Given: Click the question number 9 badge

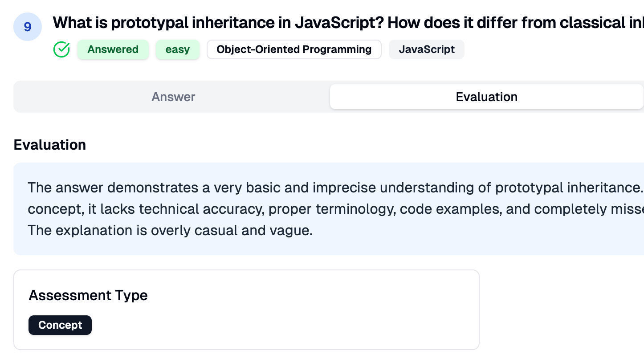Looking at the screenshot, I should pyautogui.click(x=28, y=27).
